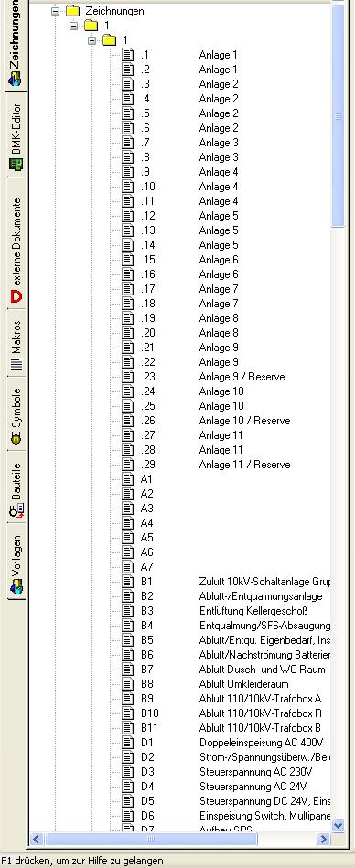Screen dimensions: 355x868
Task: Click the document icon next to D1
Action: (128, 743)
